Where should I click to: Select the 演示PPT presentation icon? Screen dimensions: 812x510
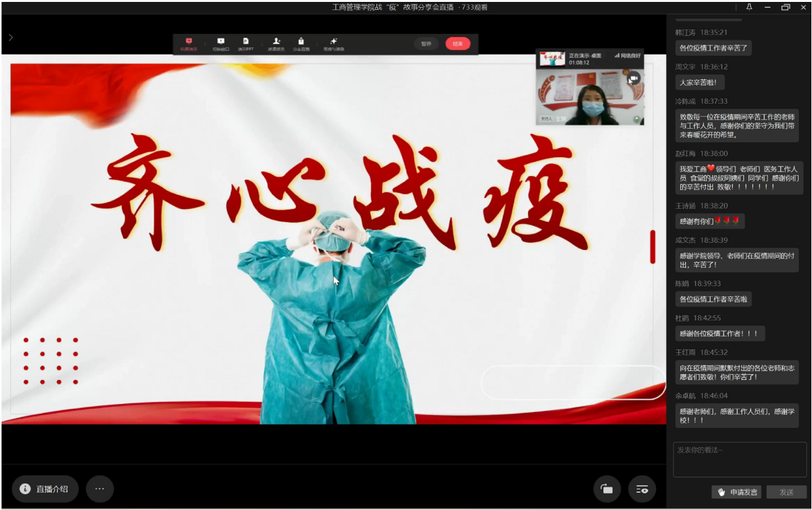[x=246, y=44]
